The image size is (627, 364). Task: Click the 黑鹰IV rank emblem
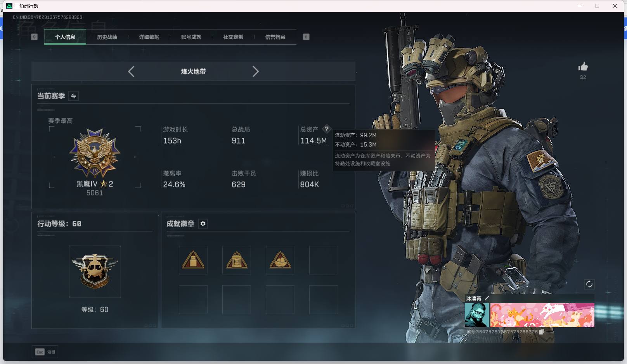click(95, 154)
